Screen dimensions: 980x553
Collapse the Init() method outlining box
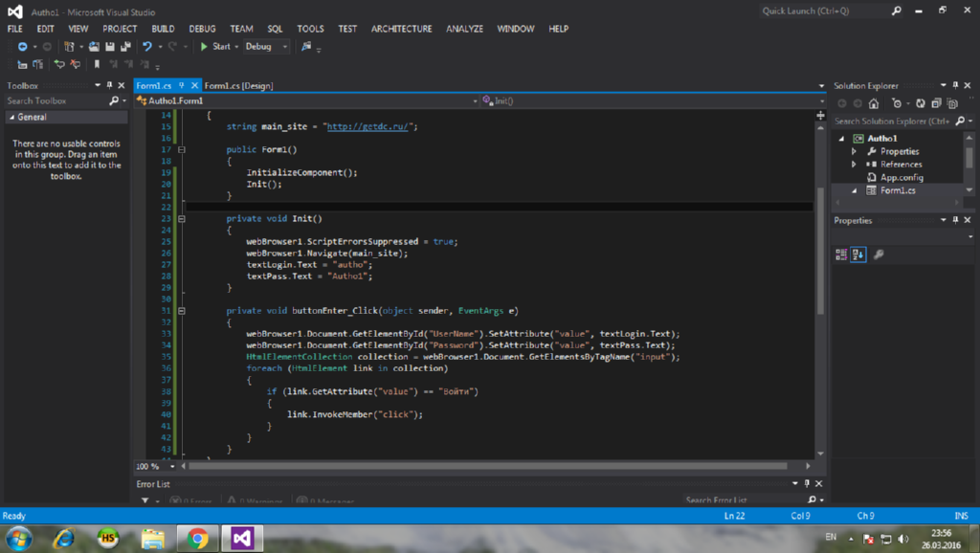181,219
